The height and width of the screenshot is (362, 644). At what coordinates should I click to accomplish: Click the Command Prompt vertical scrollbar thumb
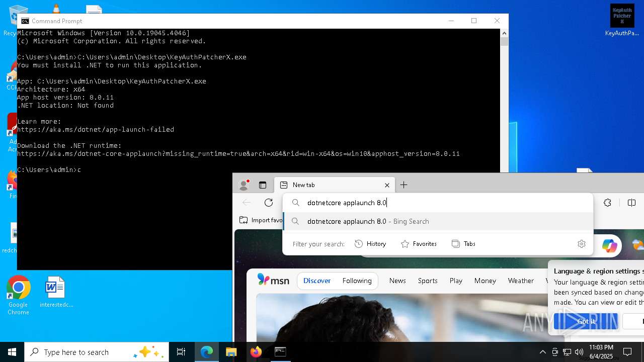[x=504, y=42]
